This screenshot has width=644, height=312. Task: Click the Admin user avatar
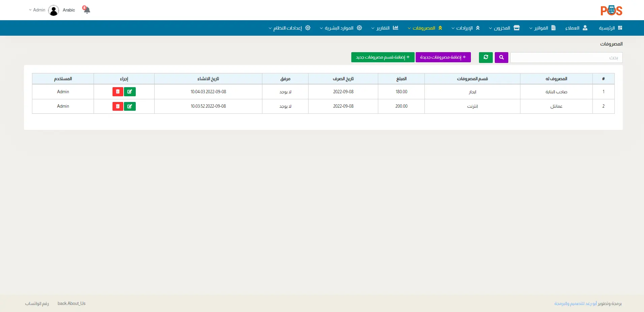click(x=54, y=10)
